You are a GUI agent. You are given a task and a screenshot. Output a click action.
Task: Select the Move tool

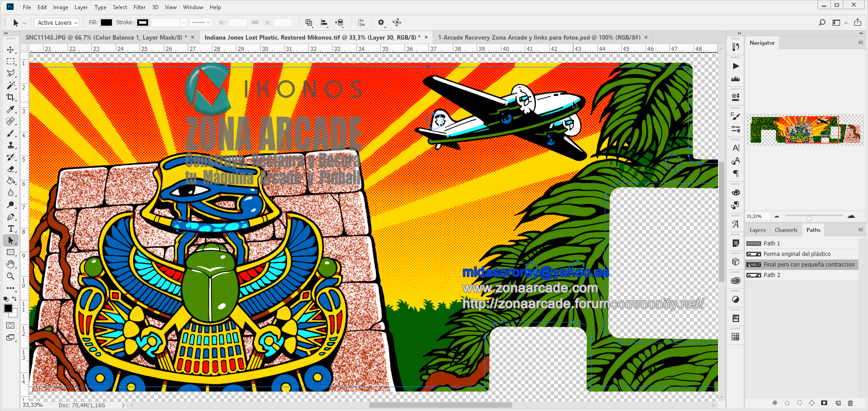coord(11,50)
